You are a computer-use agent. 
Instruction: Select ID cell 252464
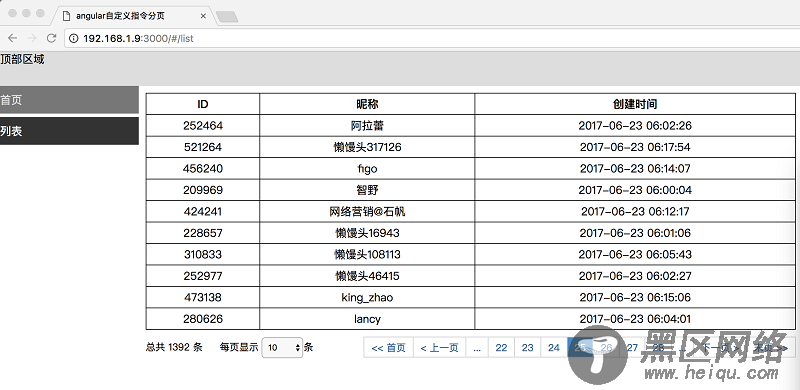click(203, 126)
